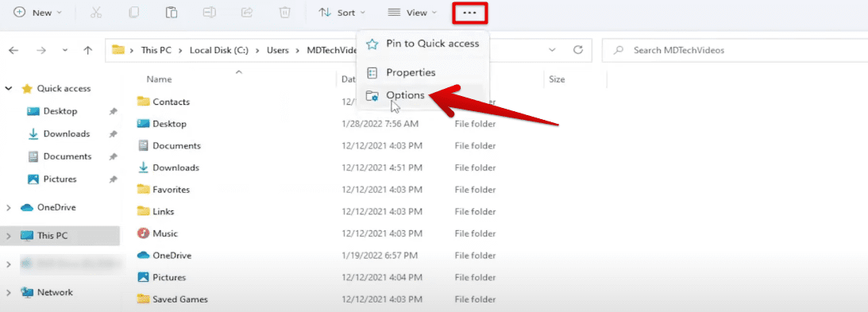Viewport: 868px width, 312px height.
Task: Open the View dropdown
Action: (x=412, y=12)
